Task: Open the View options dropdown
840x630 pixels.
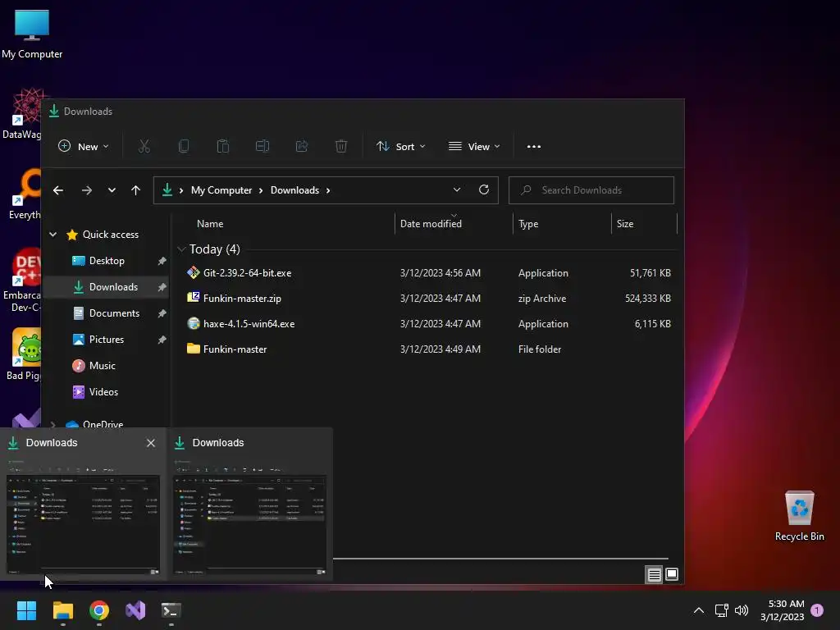Action: pyautogui.click(x=474, y=146)
